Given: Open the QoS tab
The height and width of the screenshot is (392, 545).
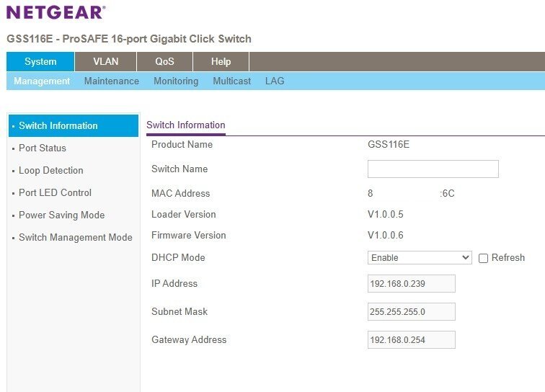Looking at the screenshot, I should [164, 61].
